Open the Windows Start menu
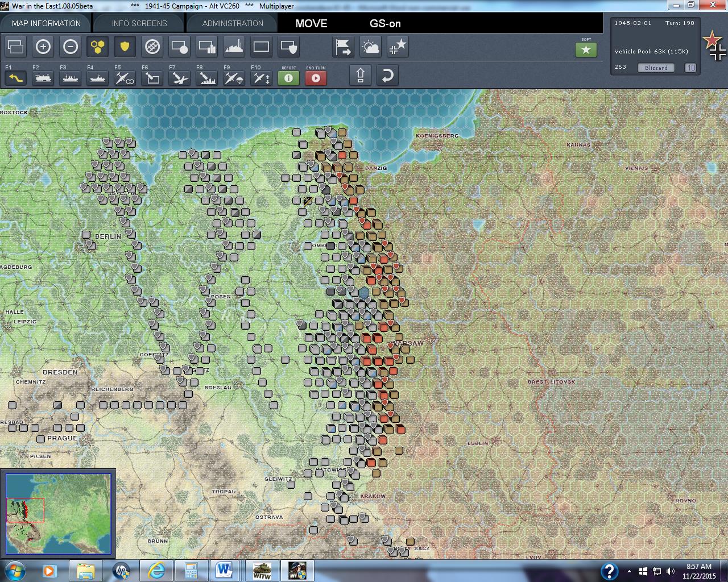The height and width of the screenshot is (582, 728). [14, 571]
